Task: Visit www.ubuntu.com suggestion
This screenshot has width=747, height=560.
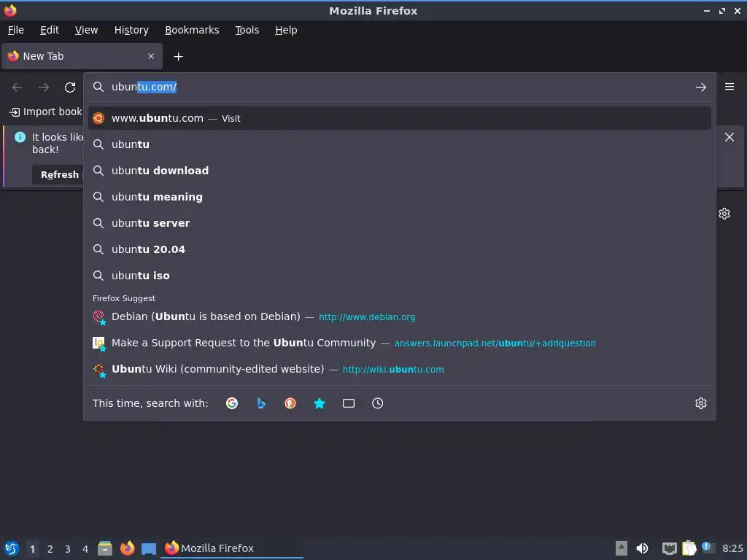Action: point(400,118)
